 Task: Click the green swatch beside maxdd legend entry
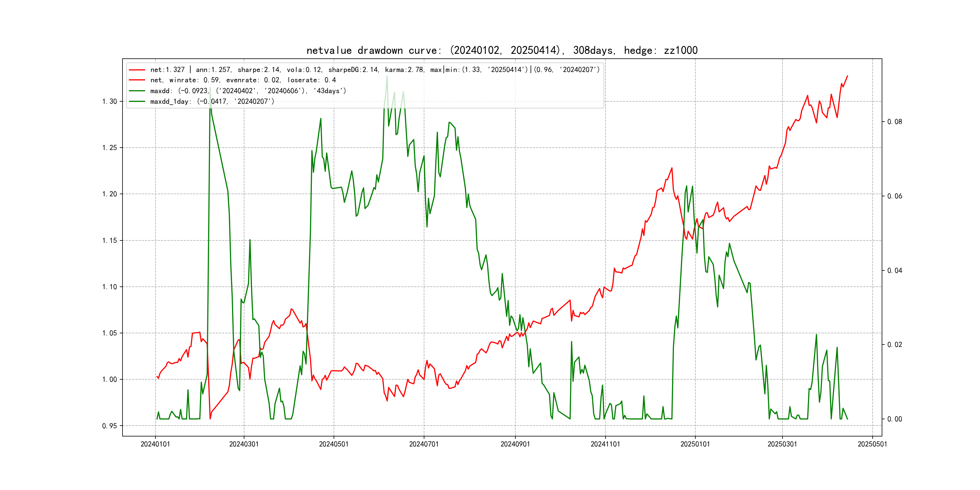pyautogui.click(x=137, y=91)
